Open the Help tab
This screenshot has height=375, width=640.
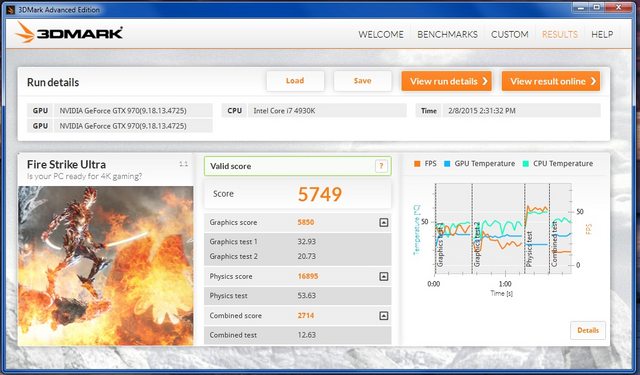point(602,35)
